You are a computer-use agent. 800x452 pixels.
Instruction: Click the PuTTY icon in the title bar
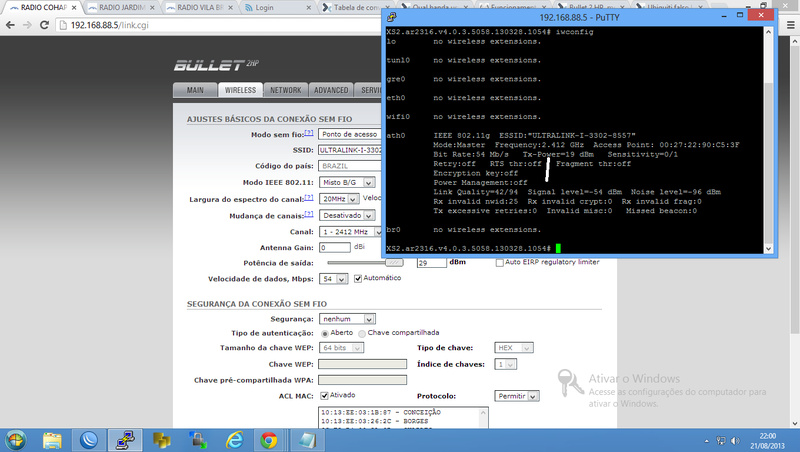pos(392,17)
